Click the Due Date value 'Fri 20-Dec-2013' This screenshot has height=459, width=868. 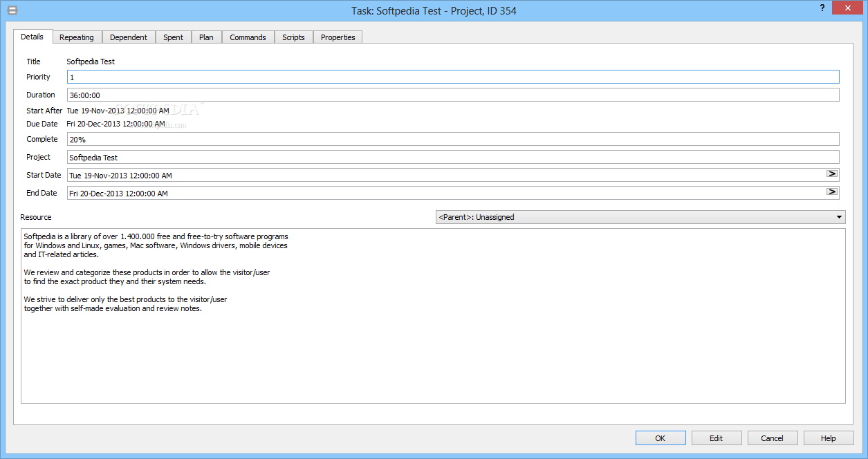click(x=93, y=124)
